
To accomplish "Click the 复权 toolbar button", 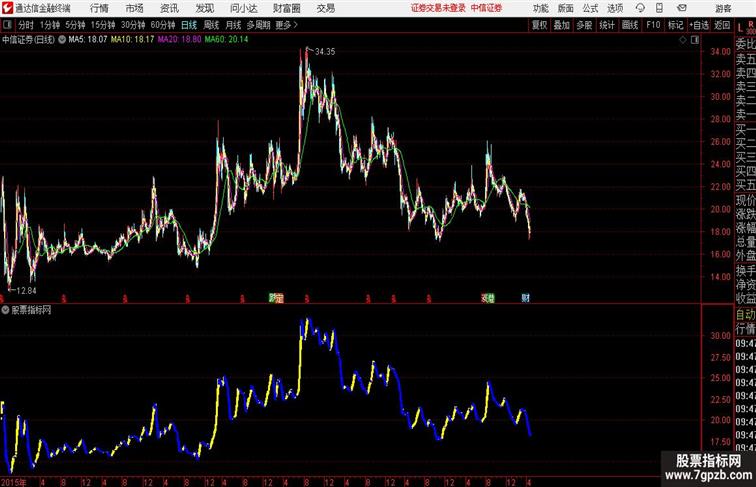I will (539, 25).
